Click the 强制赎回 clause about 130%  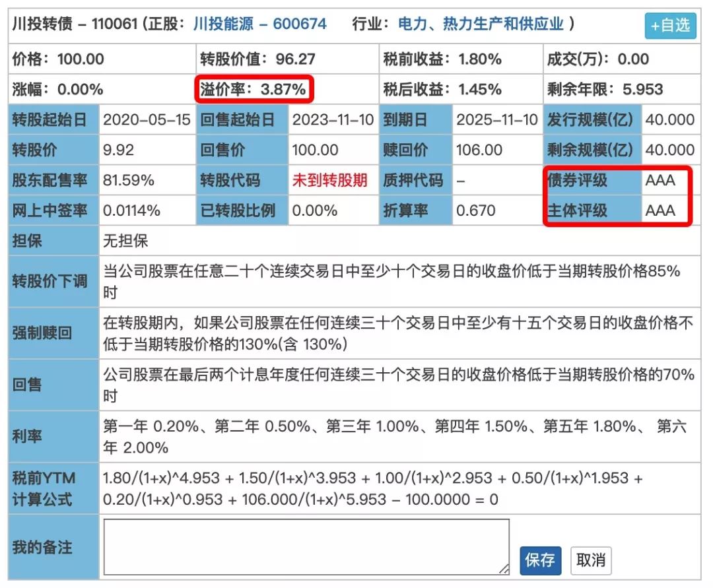pyautogui.click(x=398, y=333)
